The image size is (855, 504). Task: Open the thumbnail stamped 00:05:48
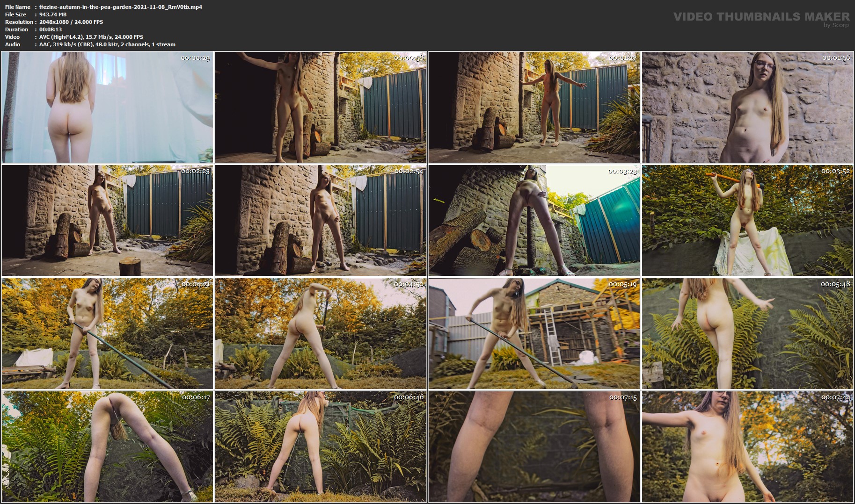747,333
